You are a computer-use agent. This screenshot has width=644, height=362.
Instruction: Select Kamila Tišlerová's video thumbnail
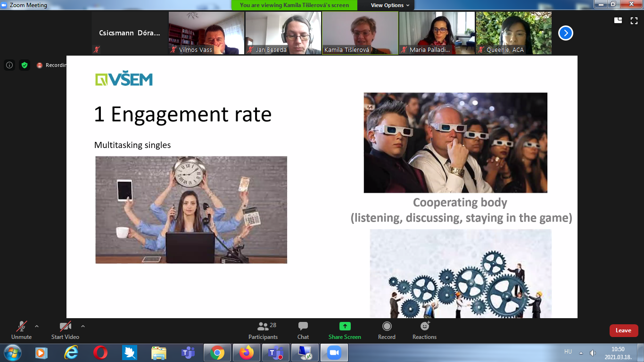click(x=360, y=33)
